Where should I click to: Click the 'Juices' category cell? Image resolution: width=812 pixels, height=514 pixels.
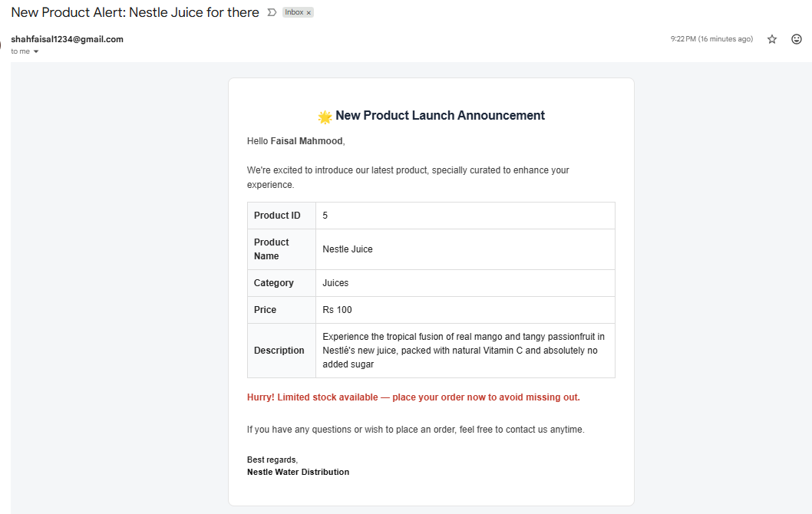(335, 283)
